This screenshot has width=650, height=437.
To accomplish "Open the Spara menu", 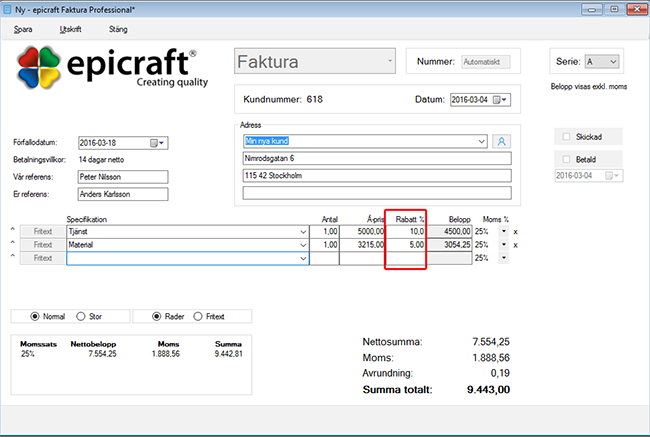I will pyautogui.click(x=23, y=29).
